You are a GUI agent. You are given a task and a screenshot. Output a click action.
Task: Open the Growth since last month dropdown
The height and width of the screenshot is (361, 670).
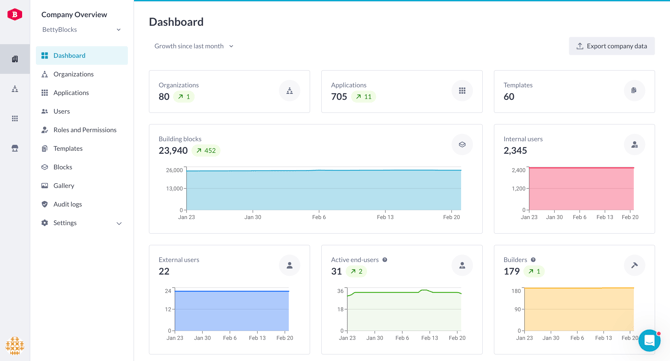194,46
